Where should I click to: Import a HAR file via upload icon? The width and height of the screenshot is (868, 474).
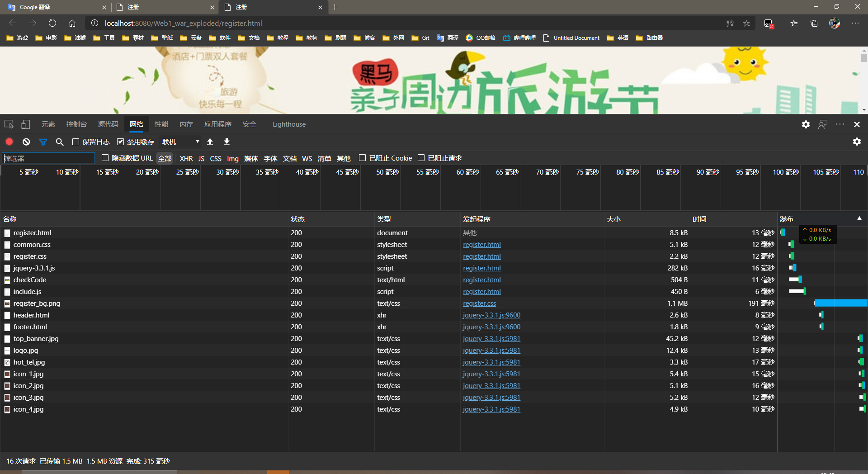pyautogui.click(x=210, y=142)
